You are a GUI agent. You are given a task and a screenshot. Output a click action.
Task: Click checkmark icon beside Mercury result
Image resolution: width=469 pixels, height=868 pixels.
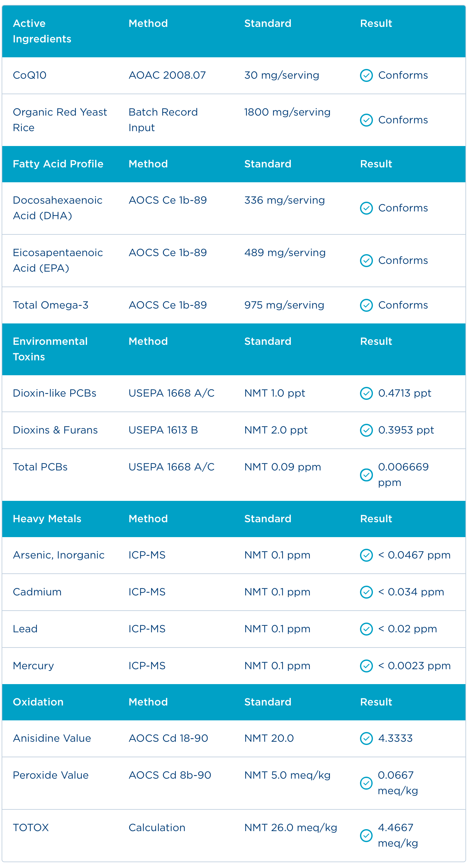(366, 666)
